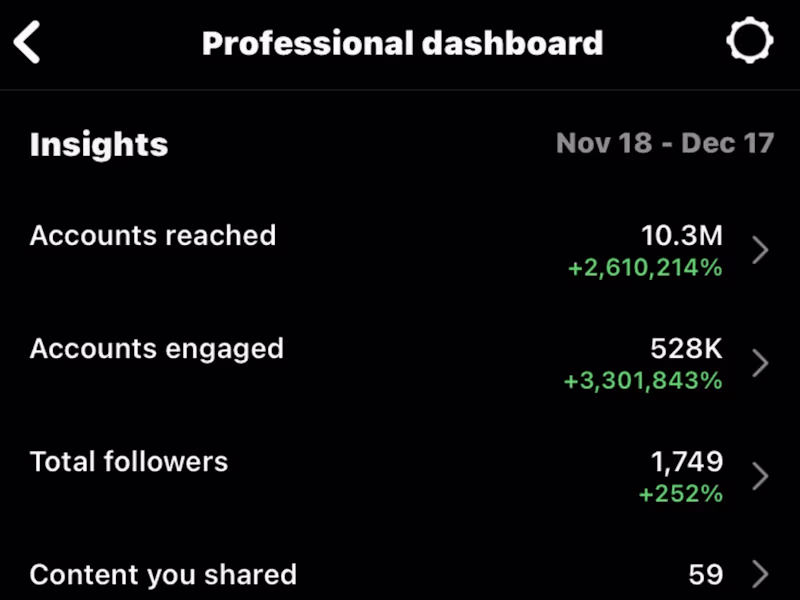The image size is (800, 600).
Task: Click the +2,610,214% growth figure
Action: 644,267
